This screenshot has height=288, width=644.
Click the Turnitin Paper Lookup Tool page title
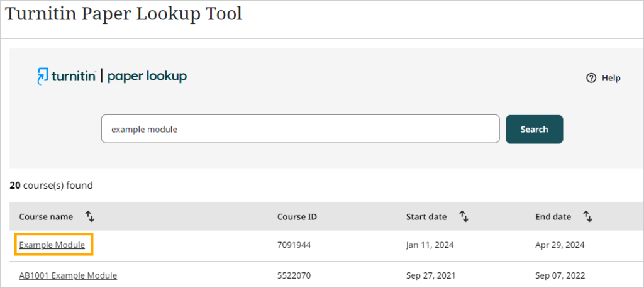pyautogui.click(x=124, y=14)
